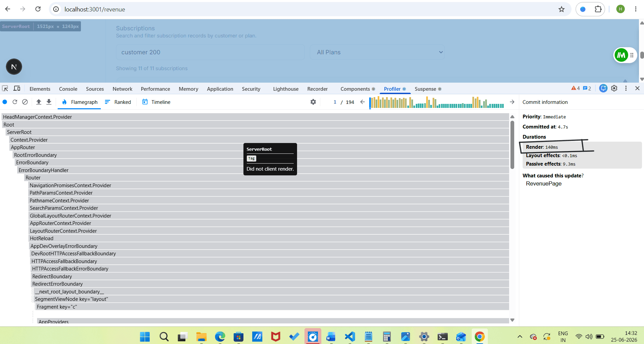Bookmark page with star icon

coord(561,9)
